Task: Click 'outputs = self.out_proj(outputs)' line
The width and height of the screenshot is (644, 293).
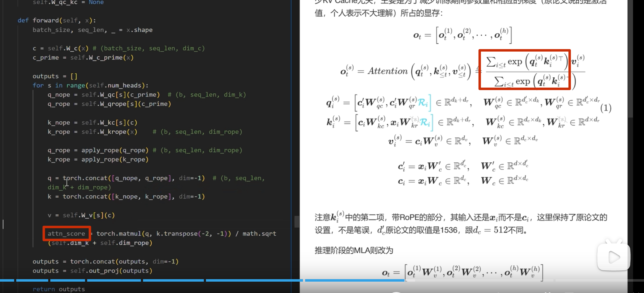Action: point(92,271)
